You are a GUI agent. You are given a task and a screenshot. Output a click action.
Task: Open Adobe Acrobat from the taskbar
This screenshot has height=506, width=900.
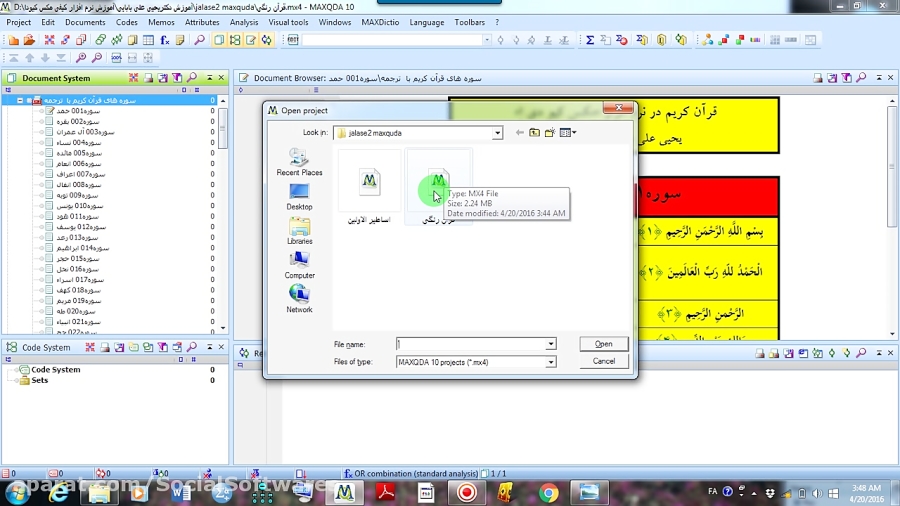(x=385, y=492)
